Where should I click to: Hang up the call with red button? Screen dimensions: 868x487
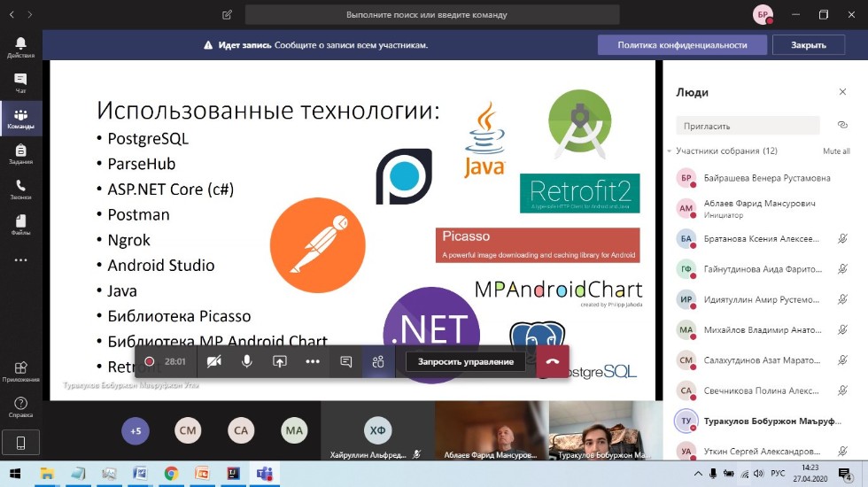553,361
